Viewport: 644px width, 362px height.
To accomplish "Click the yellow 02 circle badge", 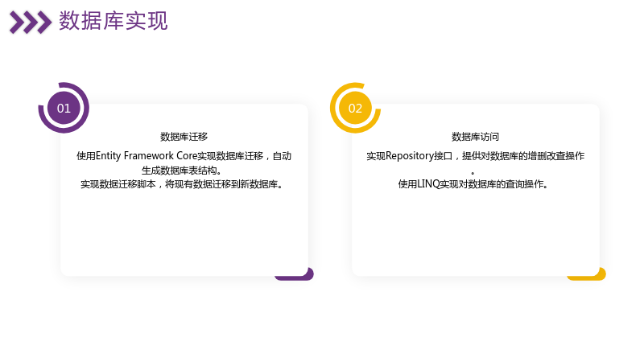I will [x=355, y=108].
